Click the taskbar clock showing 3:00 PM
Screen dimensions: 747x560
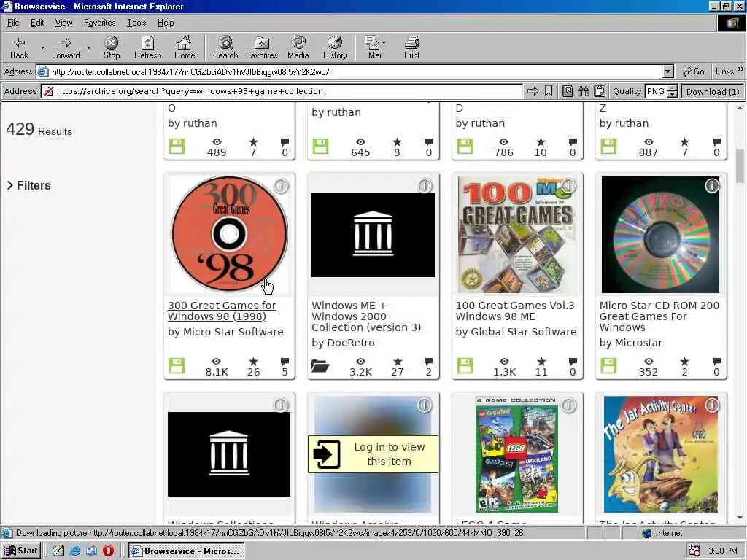723,551
